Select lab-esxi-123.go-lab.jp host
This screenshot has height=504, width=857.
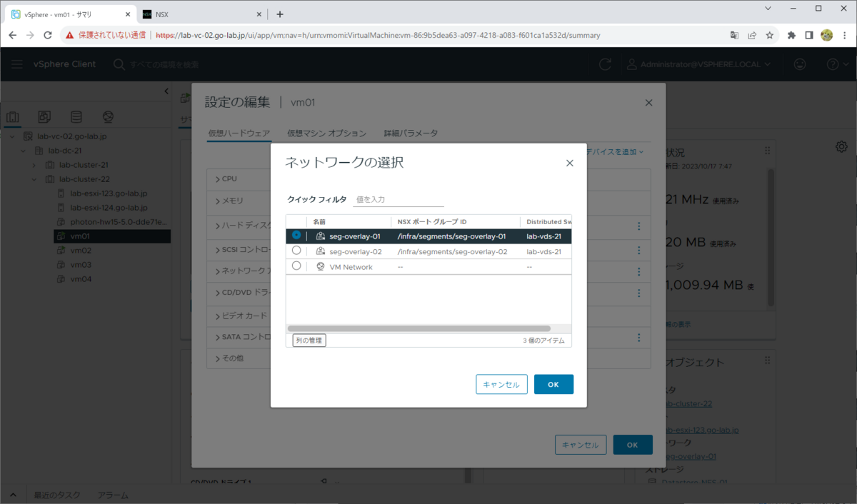pos(109,193)
